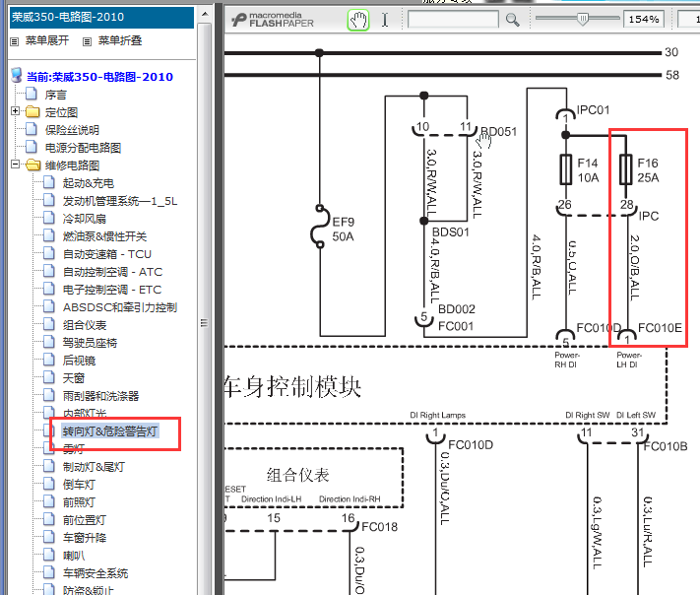Viewport: 700px width, 595px height.
Task: Click the 154% zoom percentage field
Action: pos(643,19)
